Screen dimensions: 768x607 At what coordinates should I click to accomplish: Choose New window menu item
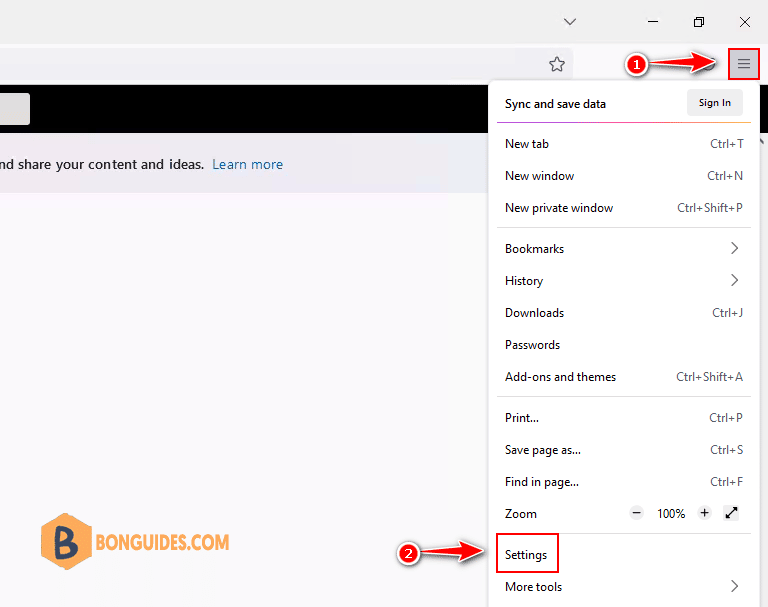pyautogui.click(x=624, y=176)
